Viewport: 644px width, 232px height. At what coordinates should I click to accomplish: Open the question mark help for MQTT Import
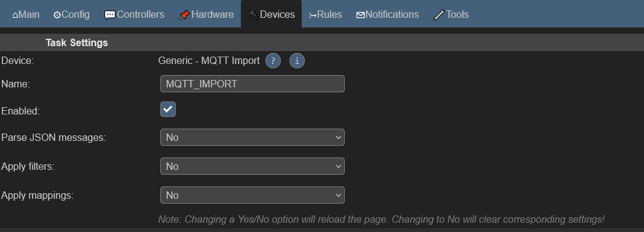click(273, 61)
